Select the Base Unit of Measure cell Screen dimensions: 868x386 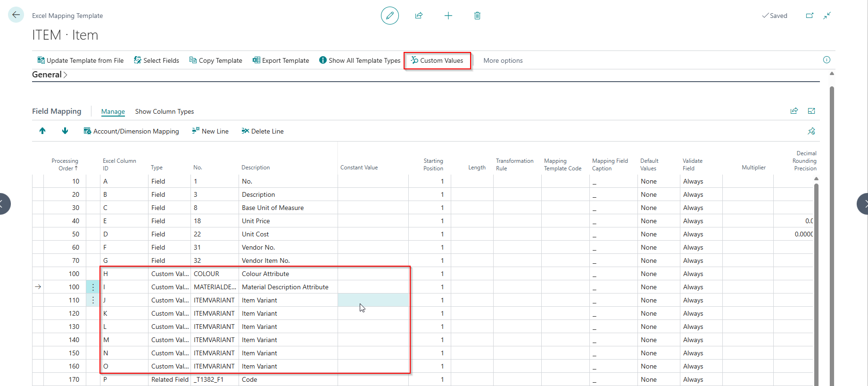[288, 208]
